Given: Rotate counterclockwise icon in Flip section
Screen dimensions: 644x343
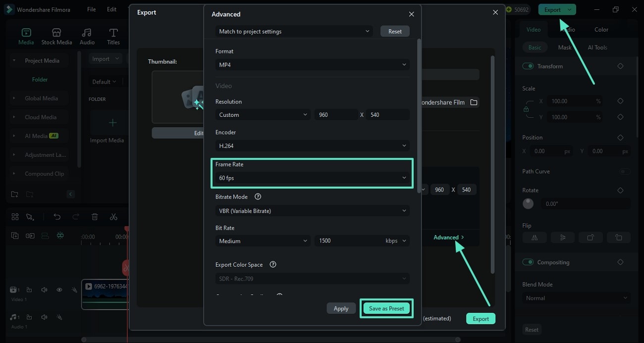Looking at the screenshot, I should pyautogui.click(x=619, y=238).
